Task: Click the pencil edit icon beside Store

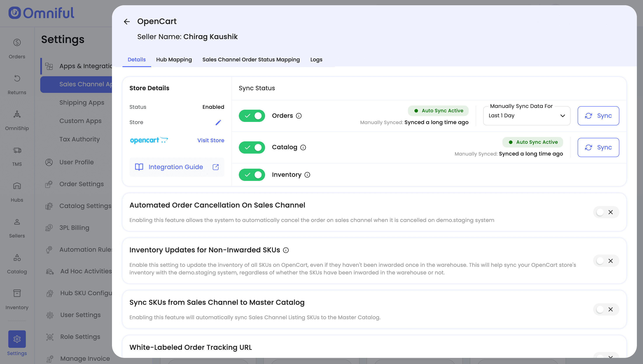Action: 218,122
